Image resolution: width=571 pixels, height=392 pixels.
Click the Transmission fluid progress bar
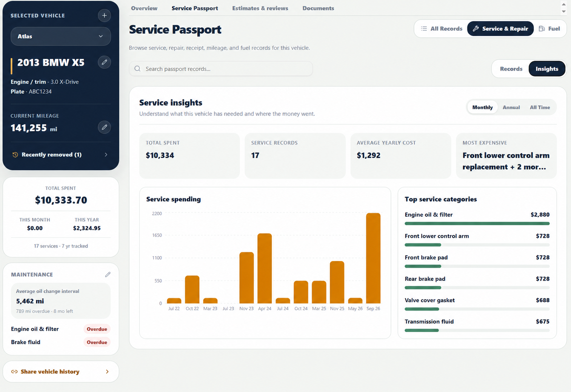point(477,331)
